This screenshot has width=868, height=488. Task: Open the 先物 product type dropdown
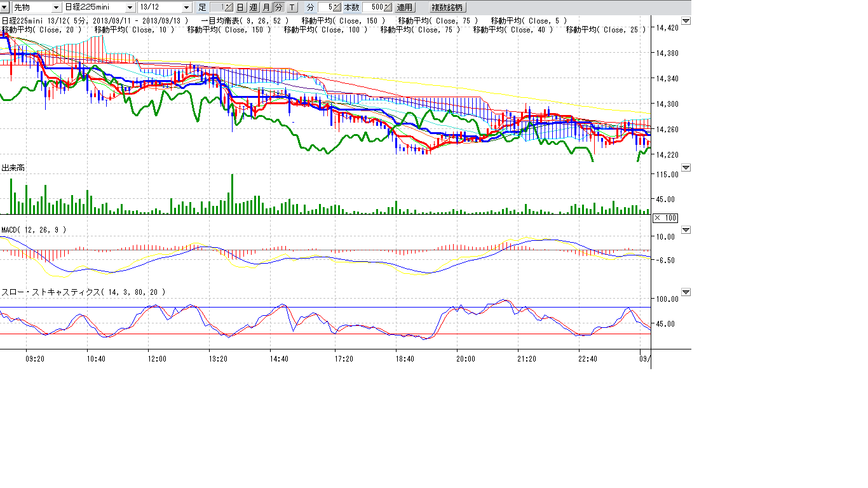tap(56, 8)
